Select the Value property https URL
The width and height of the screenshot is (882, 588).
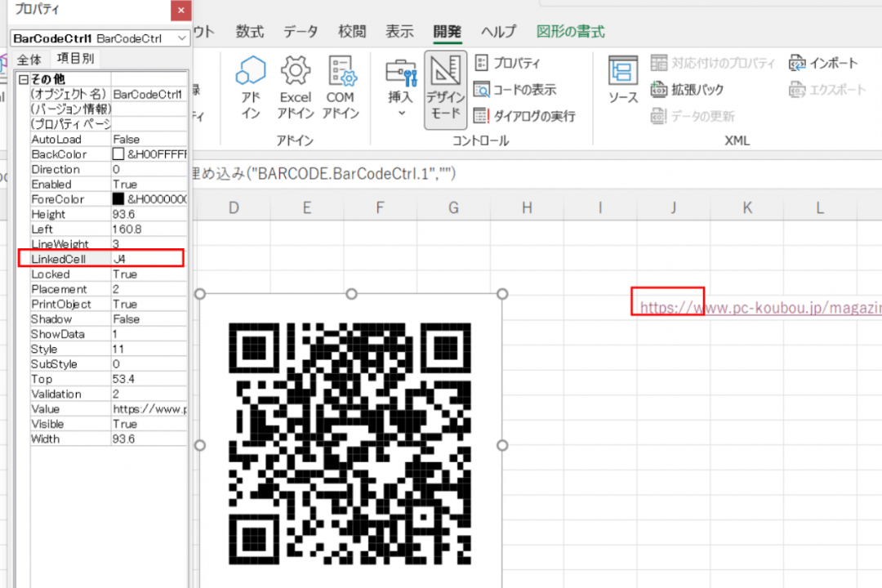click(x=149, y=409)
